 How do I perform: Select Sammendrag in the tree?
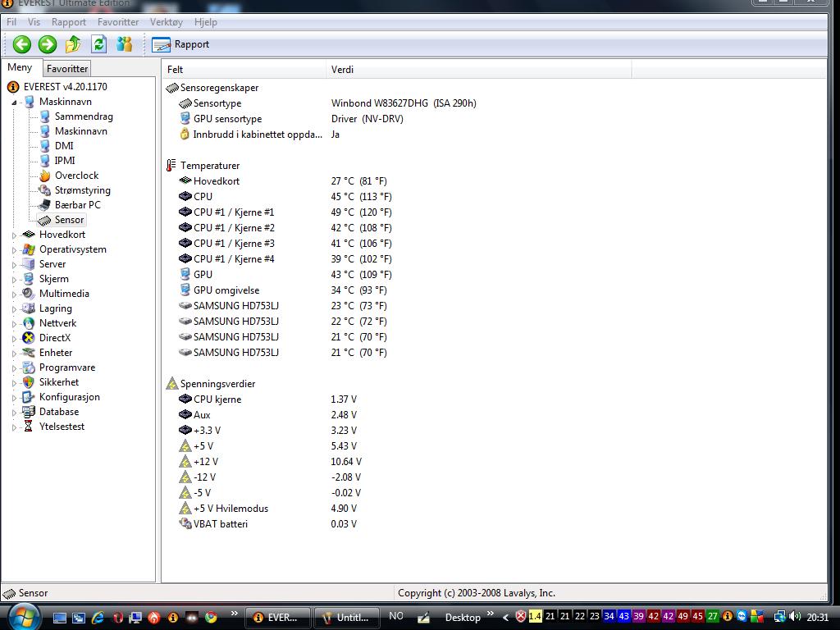pyautogui.click(x=84, y=116)
